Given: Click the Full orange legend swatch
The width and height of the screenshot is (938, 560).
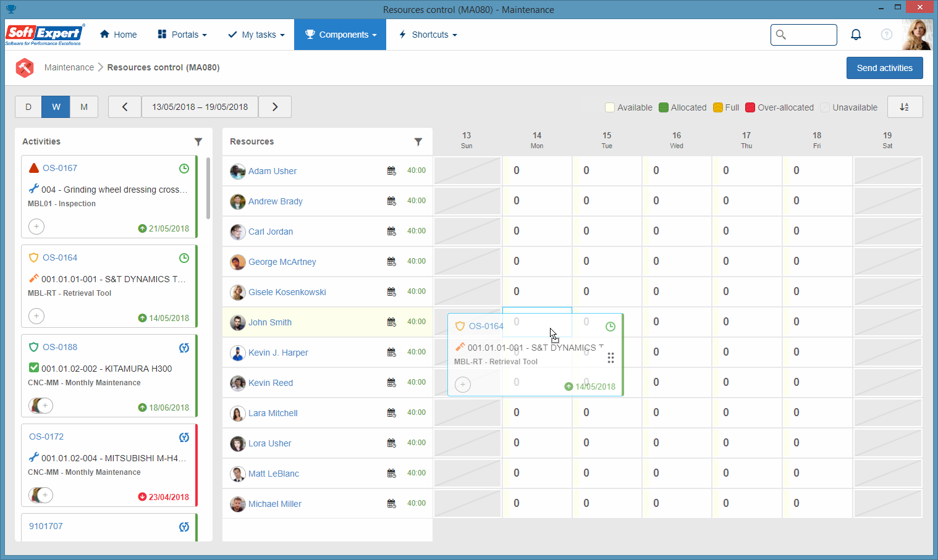Looking at the screenshot, I should pos(718,107).
